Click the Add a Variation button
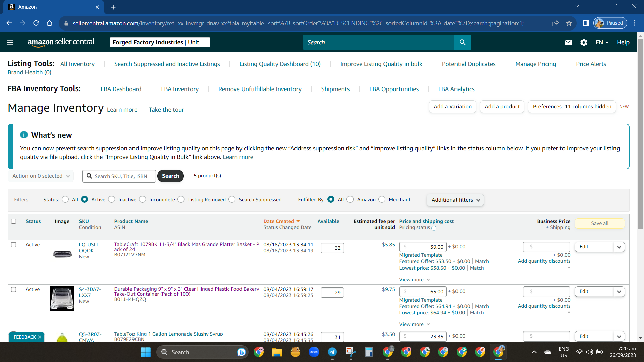This screenshot has height=362, width=644. click(x=452, y=107)
